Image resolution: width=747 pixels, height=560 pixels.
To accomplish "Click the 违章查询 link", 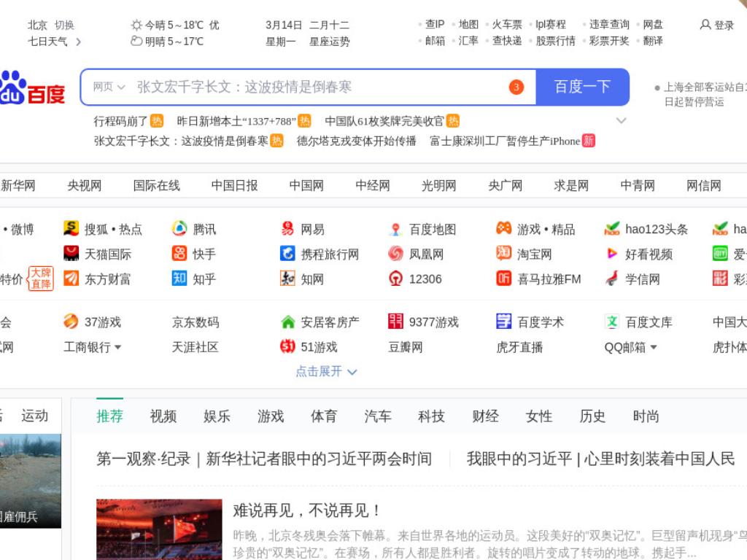I will point(609,24).
